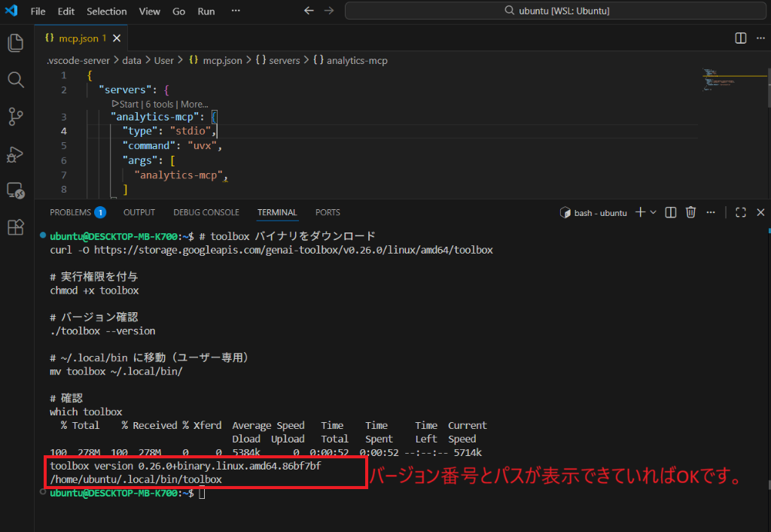Click the problems count badge

[x=100, y=212]
